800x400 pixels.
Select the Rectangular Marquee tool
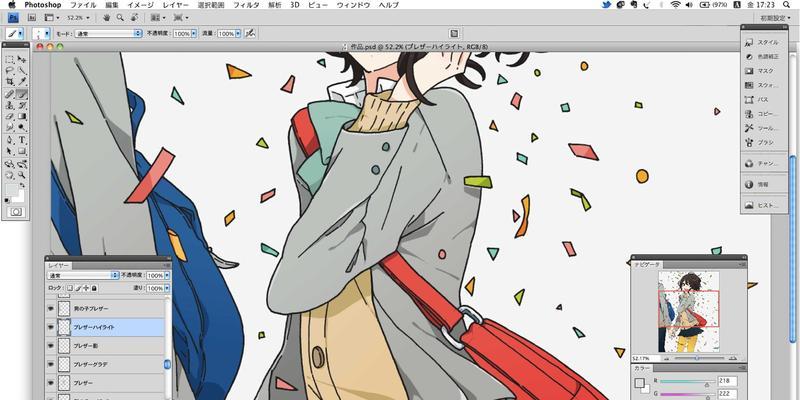pos(9,60)
